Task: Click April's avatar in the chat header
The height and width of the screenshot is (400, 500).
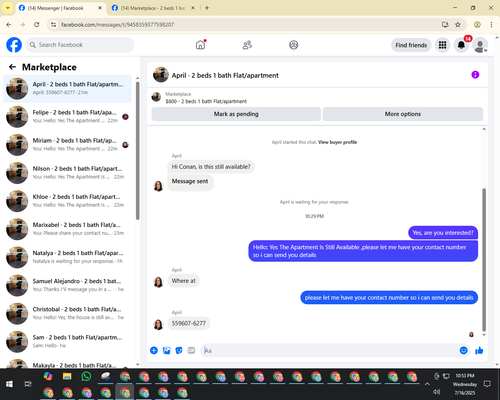Action: click(161, 75)
